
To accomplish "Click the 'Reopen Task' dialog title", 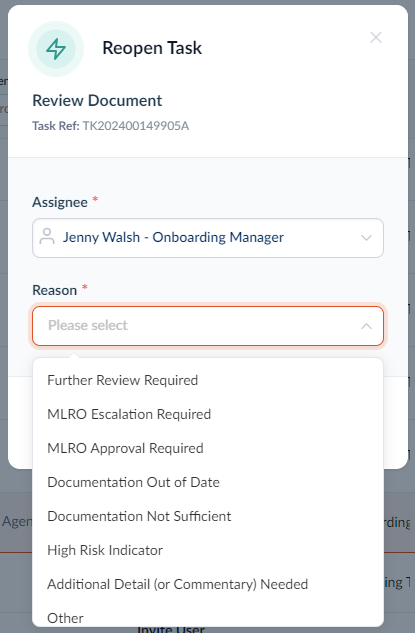I will pos(152,48).
